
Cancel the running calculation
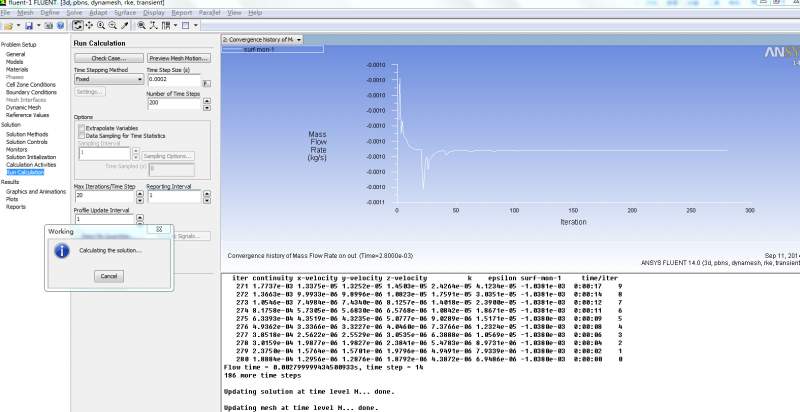click(x=109, y=275)
